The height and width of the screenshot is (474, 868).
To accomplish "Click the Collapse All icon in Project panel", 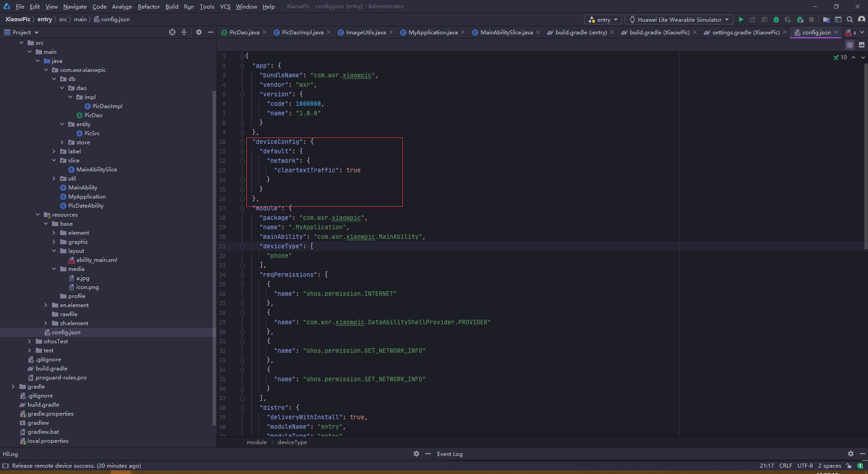I will pos(184,32).
